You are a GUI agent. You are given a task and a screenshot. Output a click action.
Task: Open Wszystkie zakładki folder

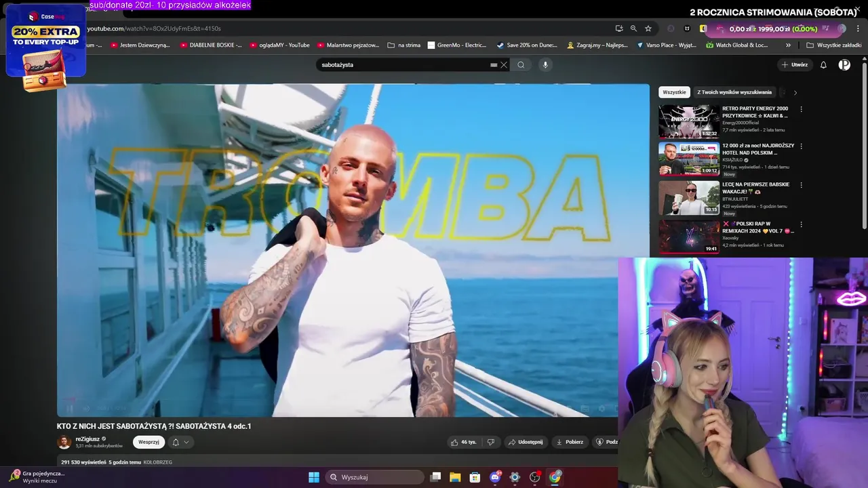[x=833, y=45]
